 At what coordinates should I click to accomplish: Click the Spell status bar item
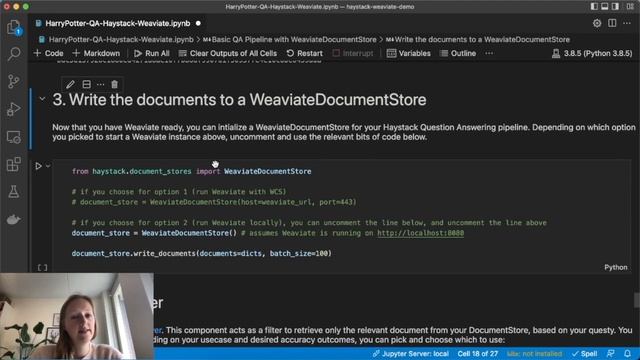coord(585,353)
